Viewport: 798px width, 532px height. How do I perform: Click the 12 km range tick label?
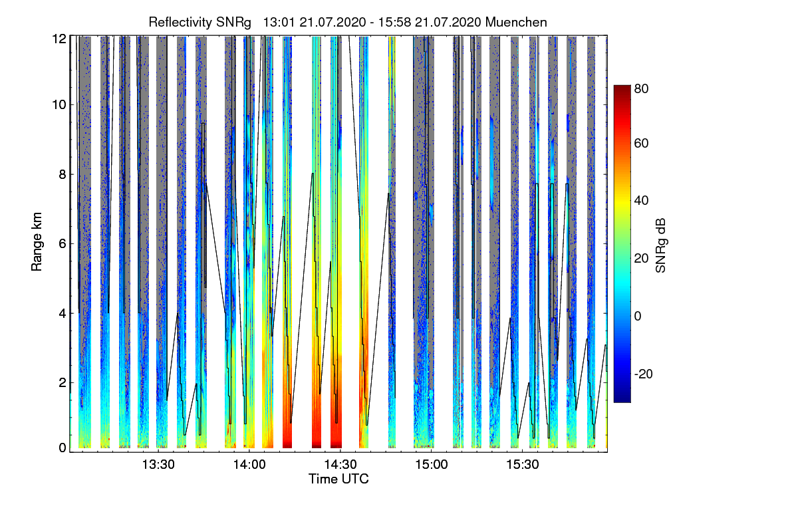[x=59, y=39]
